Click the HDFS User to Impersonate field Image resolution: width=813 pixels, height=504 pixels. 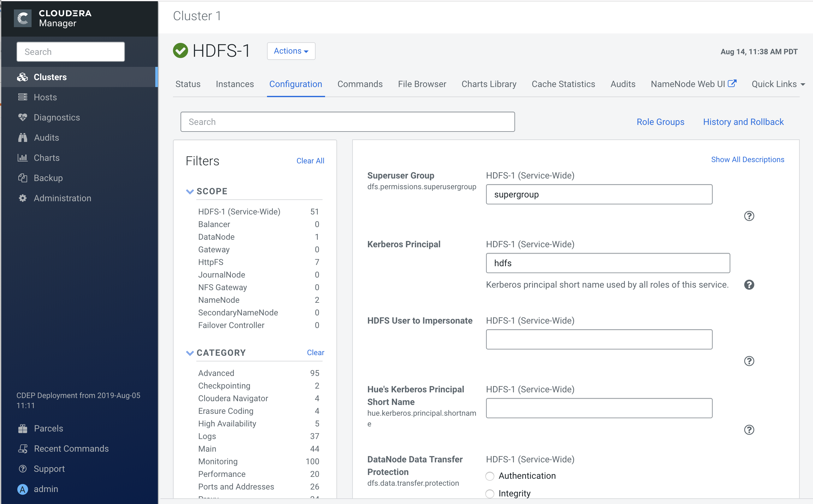tap(599, 339)
